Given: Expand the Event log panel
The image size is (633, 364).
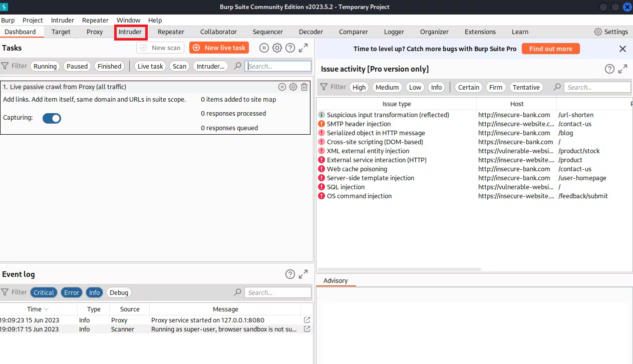Looking at the screenshot, I should click(303, 274).
